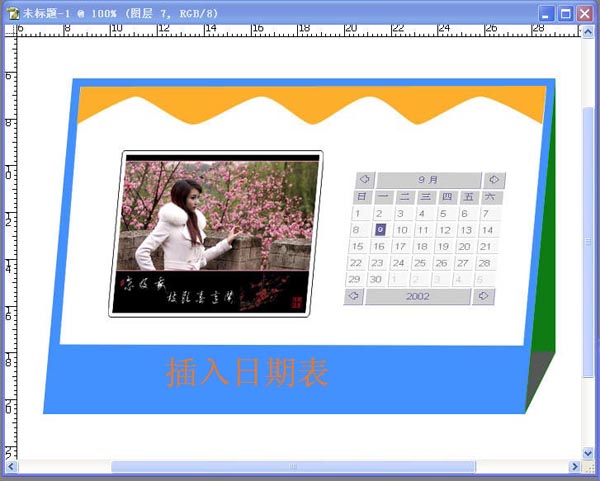The image size is (600, 481).
Task: Click day 28 in the calendar
Action: click(485, 263)
